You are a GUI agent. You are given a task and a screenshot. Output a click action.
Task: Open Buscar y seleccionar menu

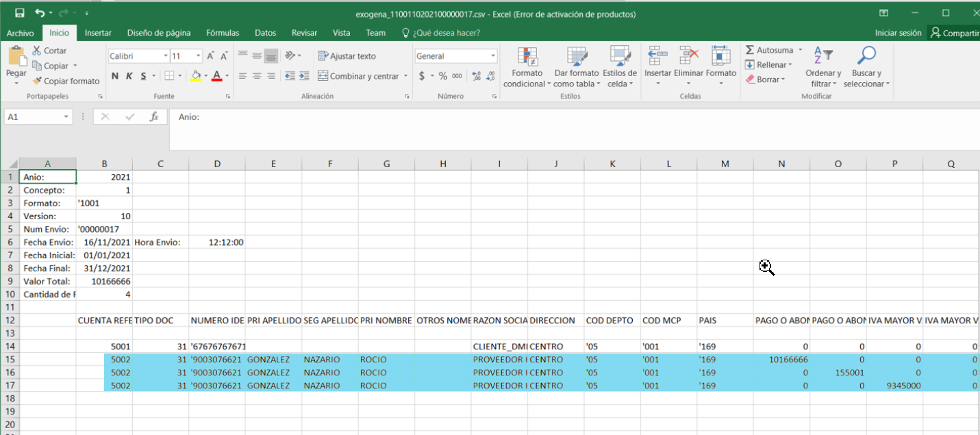coord(866,67)
